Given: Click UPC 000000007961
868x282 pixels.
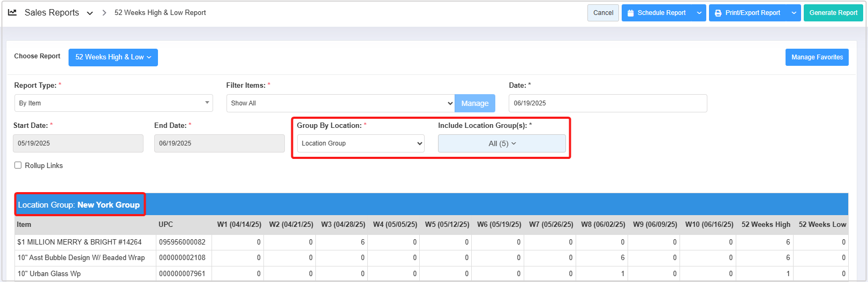Looking at the screenshot, I should pyautogui.click(x=182, y=274).
